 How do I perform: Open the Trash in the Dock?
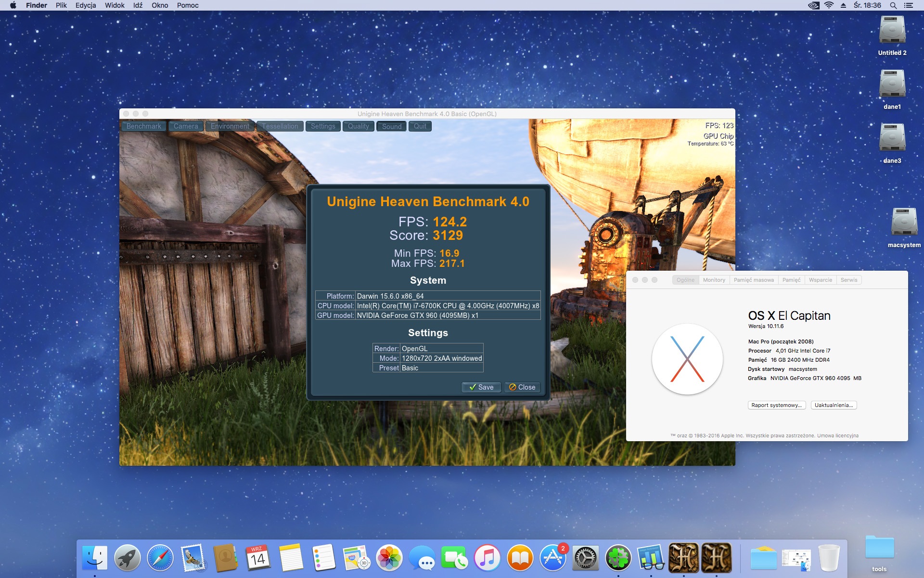[x=829, y=558]
